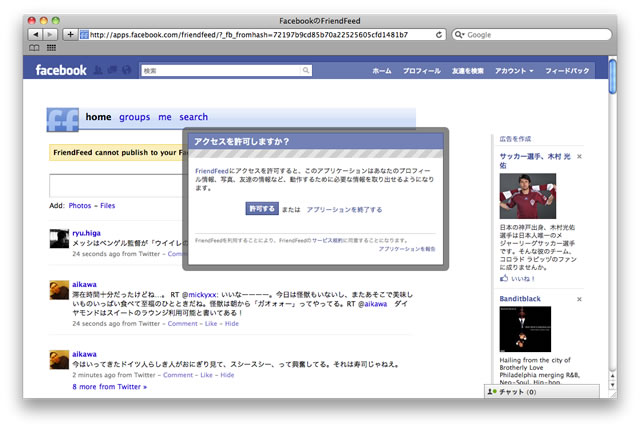The width and height of the screenshot is (640, 430).
Task: Click the vertical scrollbar thumb
Action: pyautogui.click(x=612, y=77)
